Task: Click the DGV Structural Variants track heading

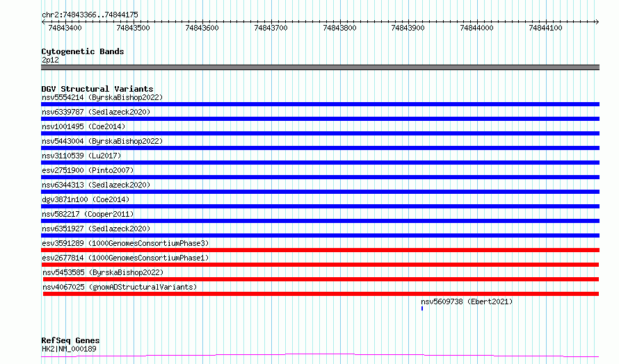Action: [x=97, y=89]
